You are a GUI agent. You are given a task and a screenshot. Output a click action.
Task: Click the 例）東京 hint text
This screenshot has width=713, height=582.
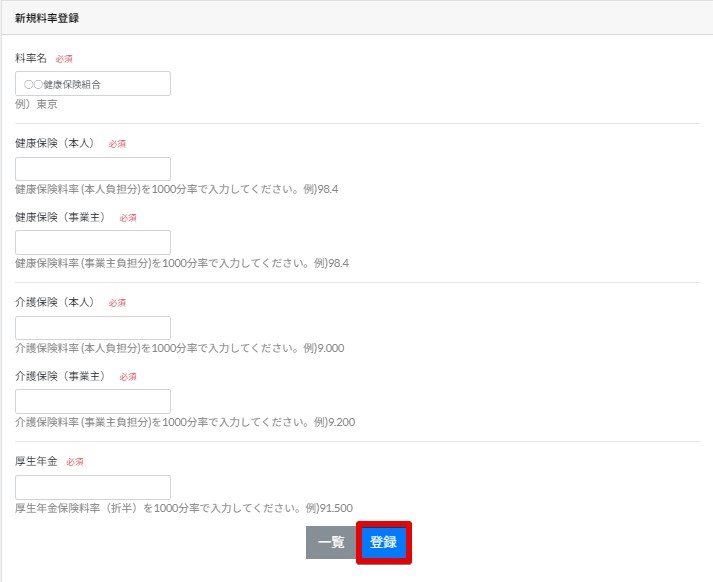click(36, 104)
